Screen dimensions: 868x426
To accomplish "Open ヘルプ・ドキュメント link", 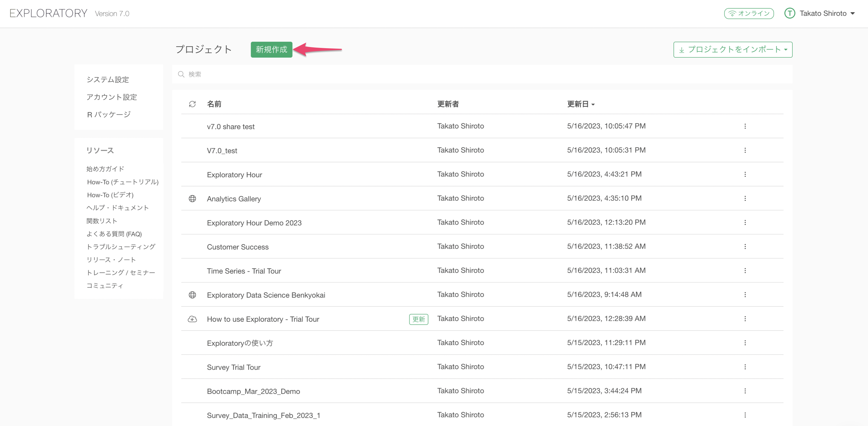I will pos(118,208).
